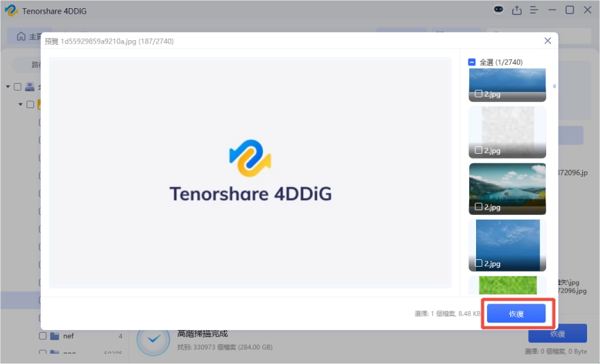
Task: Select the green grass image thumbnail
Action: click(507, 284)
